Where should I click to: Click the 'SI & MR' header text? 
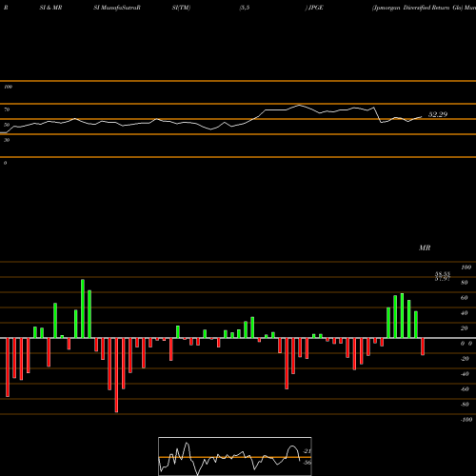point(50,8)
